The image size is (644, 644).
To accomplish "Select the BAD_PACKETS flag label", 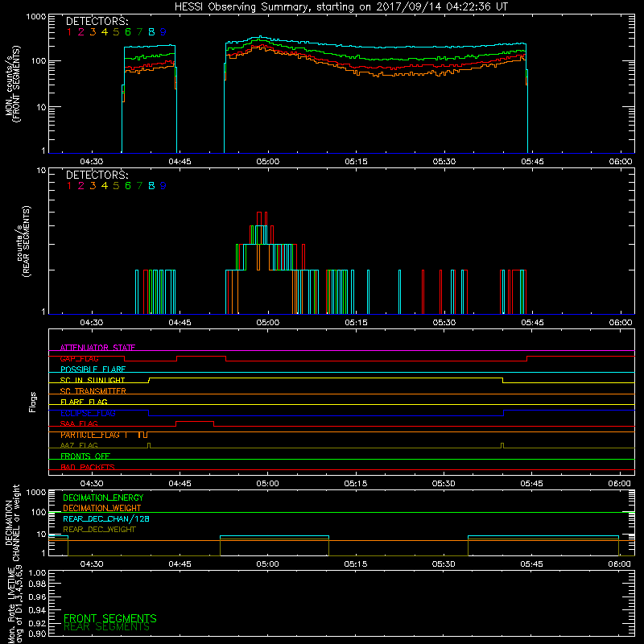I will coord(88,467).
